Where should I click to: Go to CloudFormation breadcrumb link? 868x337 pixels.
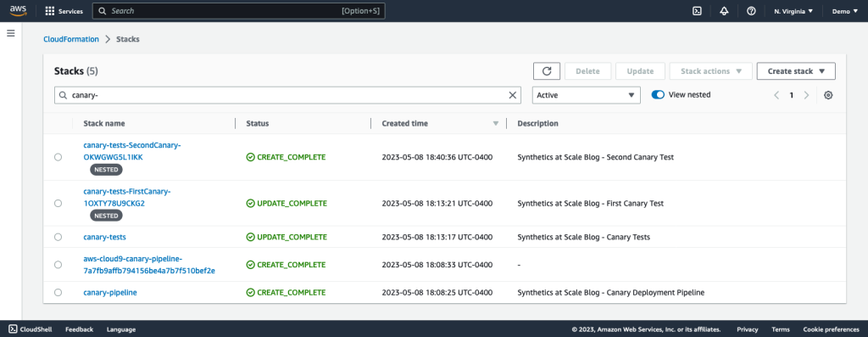pyautogui.click(x=71, y=39)
